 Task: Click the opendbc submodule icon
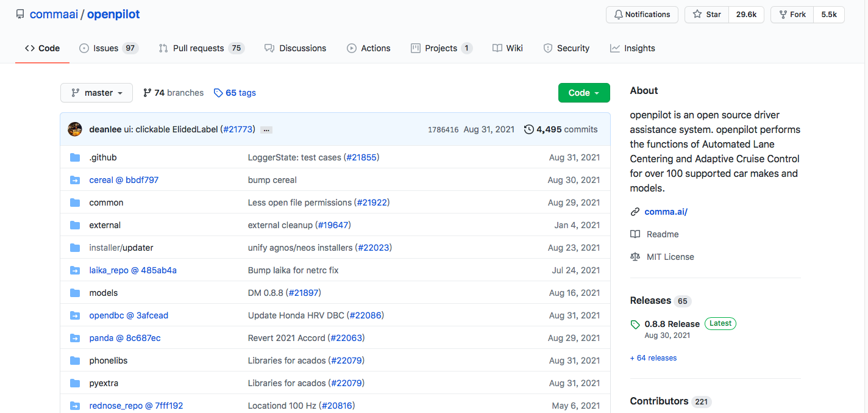click(75, 315)
